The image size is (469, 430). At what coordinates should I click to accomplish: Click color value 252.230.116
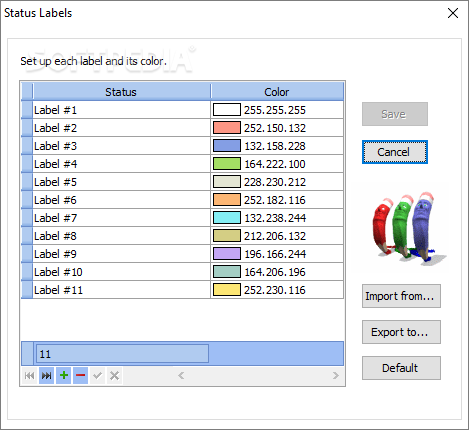275,290
